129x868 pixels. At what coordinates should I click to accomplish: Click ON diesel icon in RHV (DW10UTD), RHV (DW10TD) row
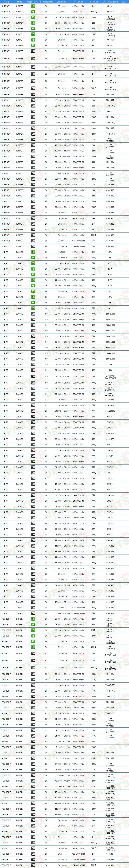[x=33, y=59]
